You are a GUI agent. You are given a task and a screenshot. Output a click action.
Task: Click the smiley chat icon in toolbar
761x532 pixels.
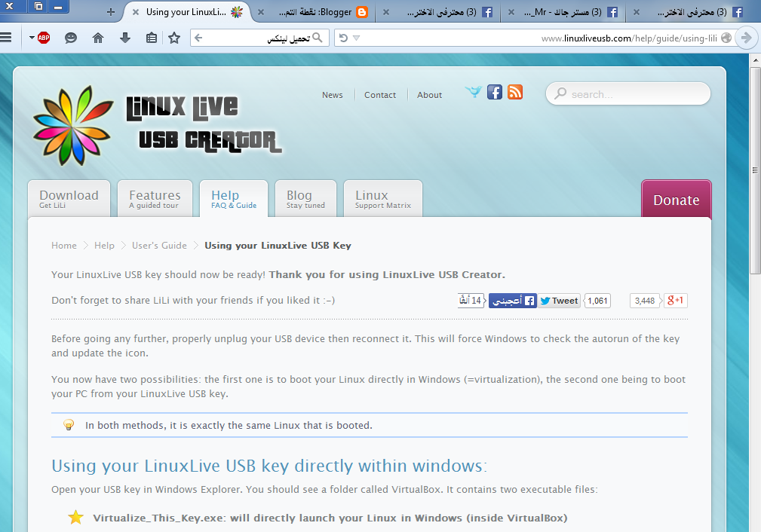pos(71,38)
